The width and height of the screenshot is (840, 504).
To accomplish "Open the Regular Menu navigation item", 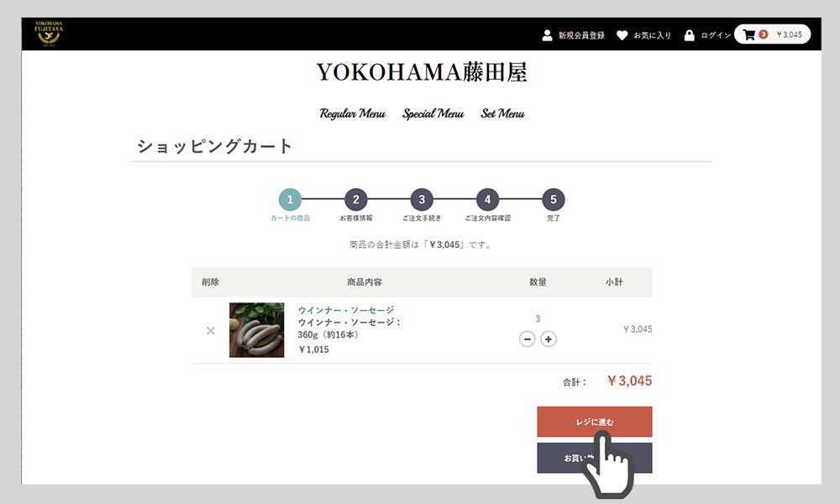I will [x=353, y=113].
